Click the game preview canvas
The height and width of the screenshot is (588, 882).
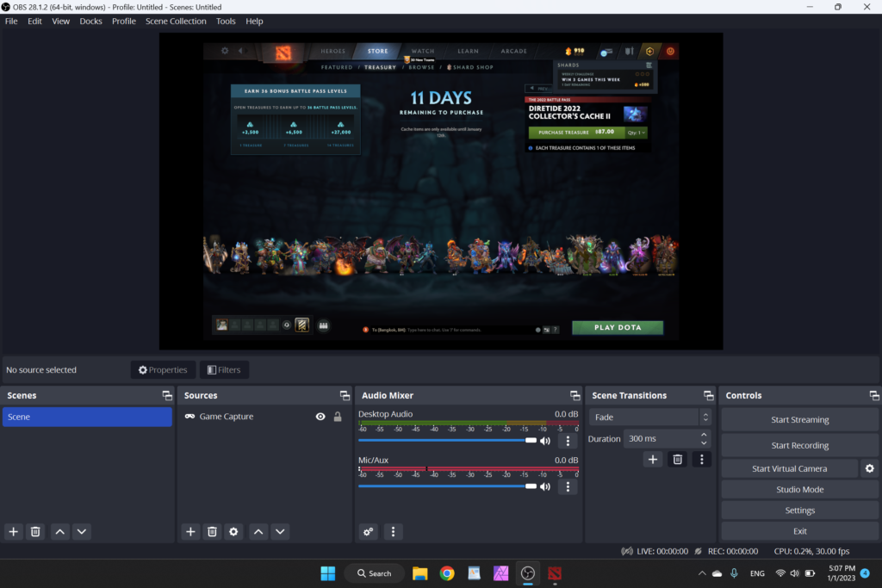(441, 191)
